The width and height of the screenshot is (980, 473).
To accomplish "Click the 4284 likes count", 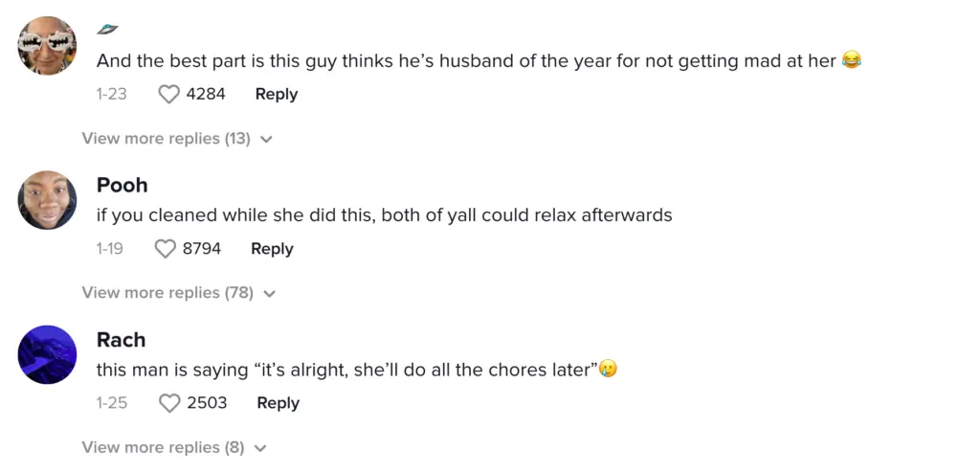I will [206, 94].
